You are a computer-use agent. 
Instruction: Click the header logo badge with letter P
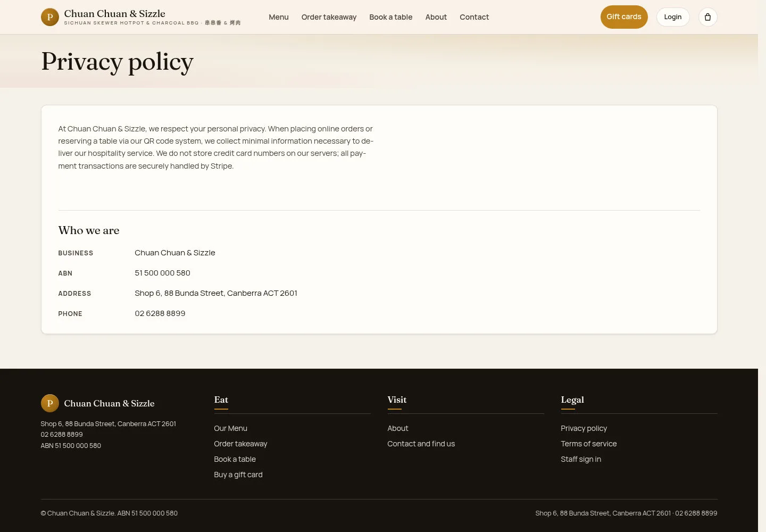pos(50,17)
